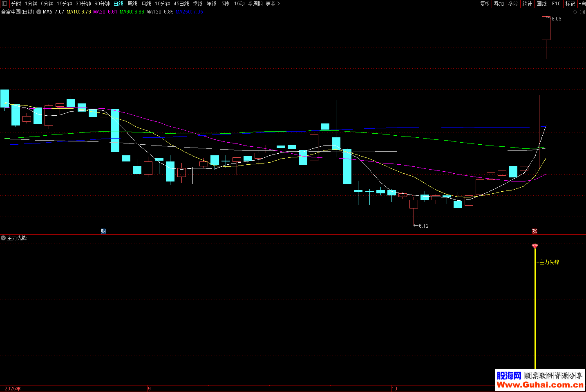Image resolution: width=586 pixels, height=392 pixels.
Task: Click the 叠加 overlay button
Action: coord(499,4)
